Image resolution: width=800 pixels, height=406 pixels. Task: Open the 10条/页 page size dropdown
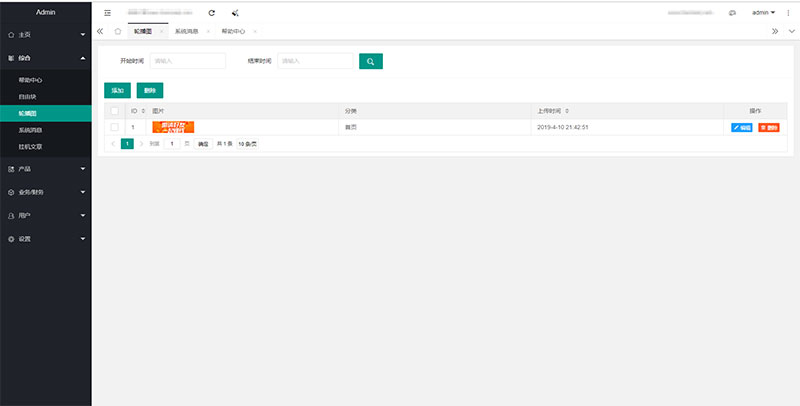coord(247,144)
